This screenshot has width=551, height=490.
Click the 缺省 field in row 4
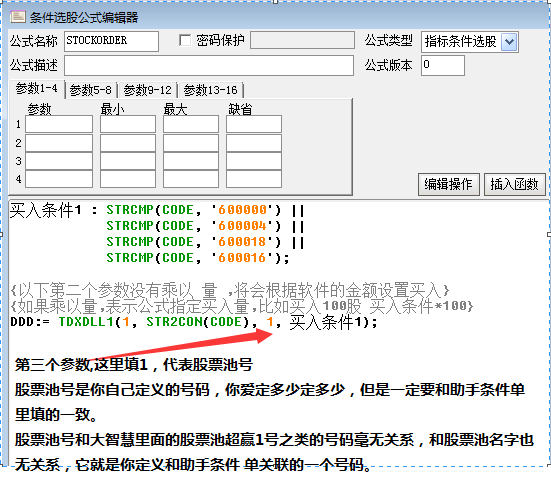point(254,179)
